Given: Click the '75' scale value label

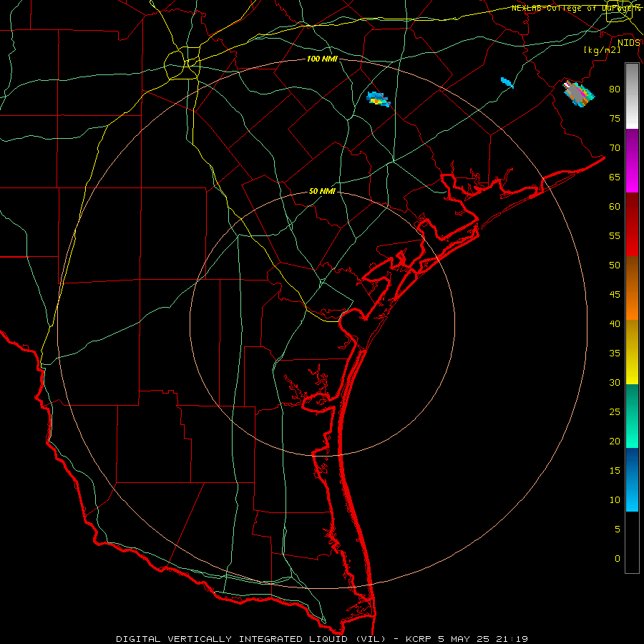Looking at the screenshot, I should pyautogui.click(x=615, y=119).
